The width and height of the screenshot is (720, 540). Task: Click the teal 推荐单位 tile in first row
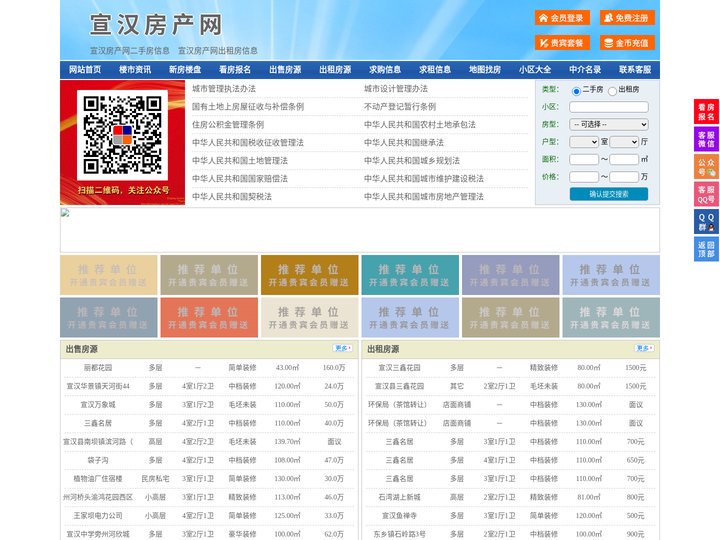tap(410, 275)
